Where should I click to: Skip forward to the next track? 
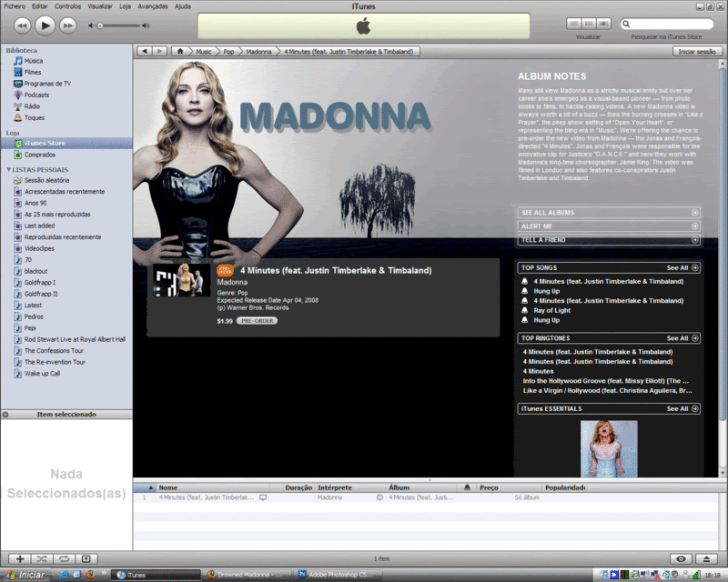click(67, 25)
